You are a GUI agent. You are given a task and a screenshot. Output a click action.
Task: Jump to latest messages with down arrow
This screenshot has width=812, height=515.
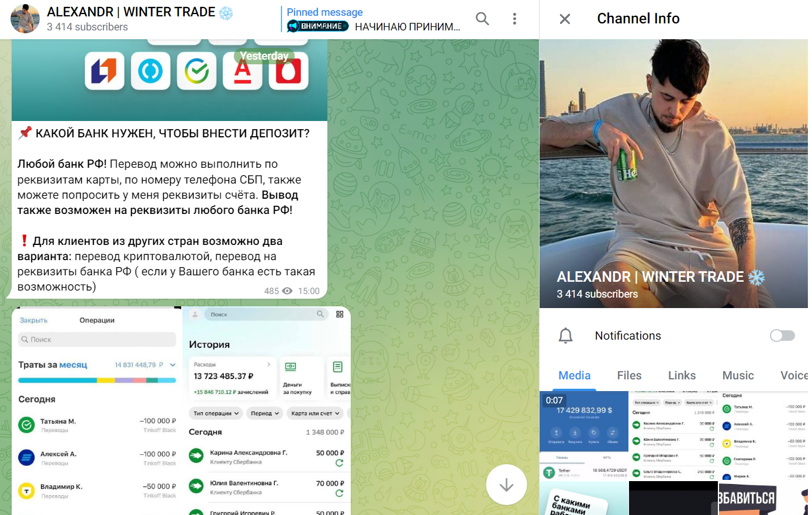(506, 485)
